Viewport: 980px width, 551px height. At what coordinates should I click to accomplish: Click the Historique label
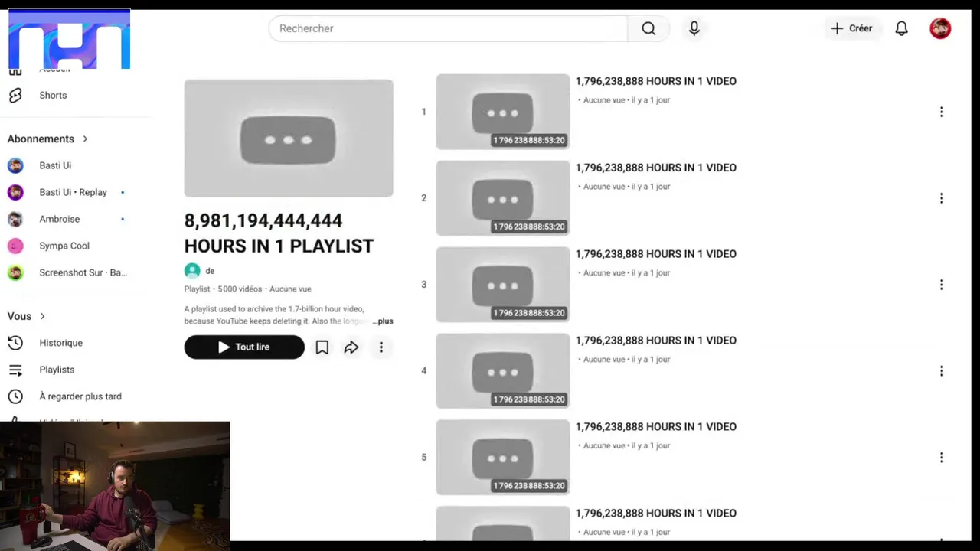(x=61, y=343)
